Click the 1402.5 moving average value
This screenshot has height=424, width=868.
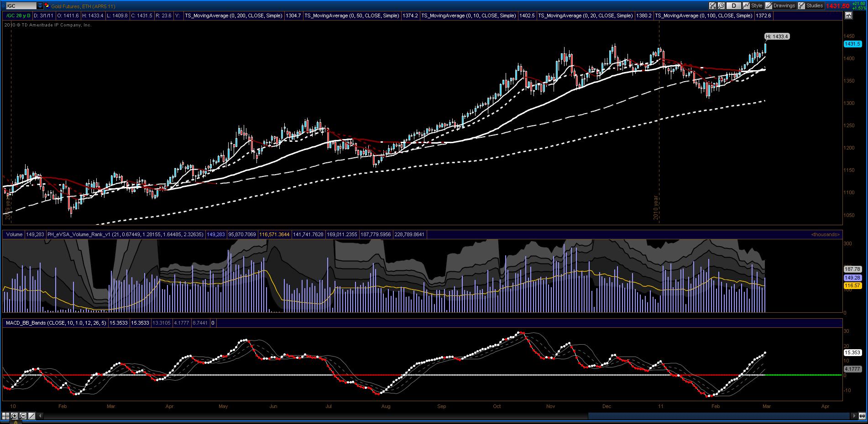(527, 16)
